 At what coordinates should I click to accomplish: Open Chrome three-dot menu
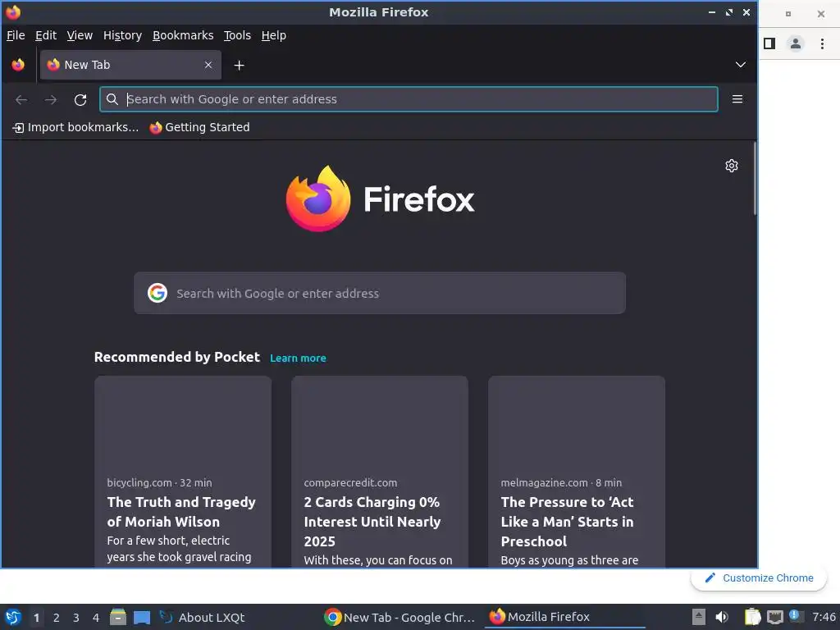(822, 43)
